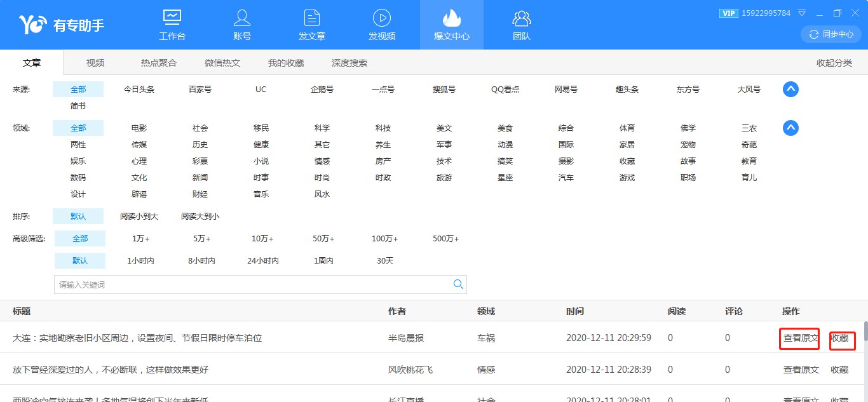Select 阅读大到小 sort option
Image resolution: width=868 pixels, height=402 pixels.
tap(200, 217)
